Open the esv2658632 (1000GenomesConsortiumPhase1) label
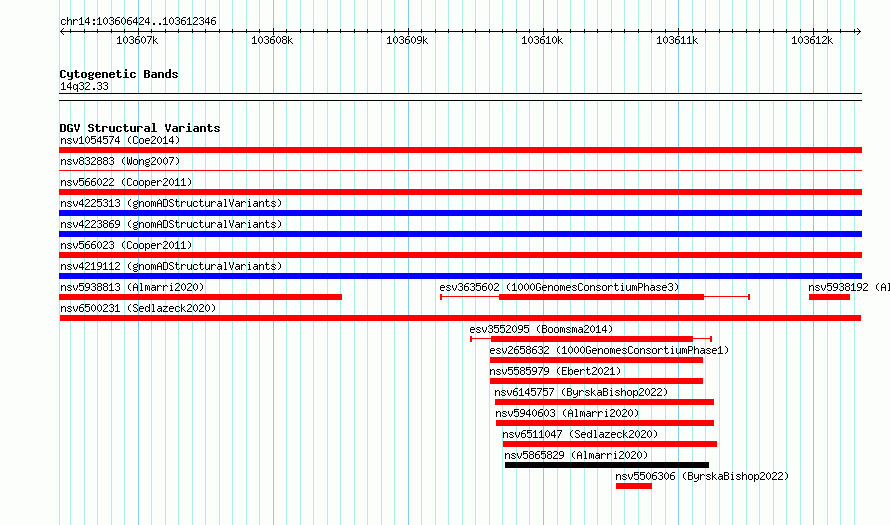Image resolution: width=890 pixels, height=525 pixels. pos(609,350)
